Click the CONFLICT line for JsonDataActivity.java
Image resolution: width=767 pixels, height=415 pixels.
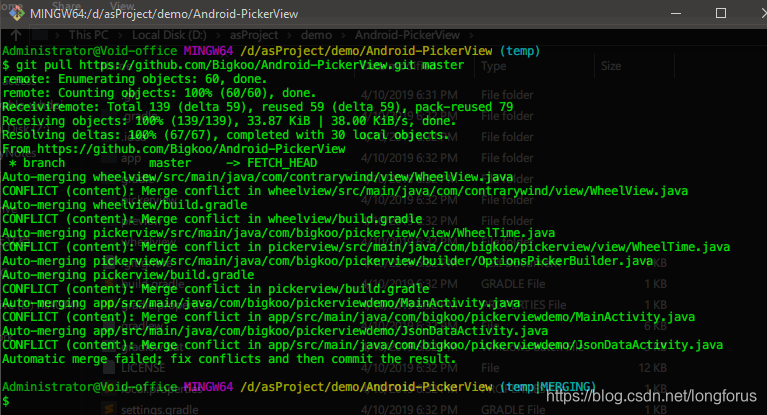362,345
